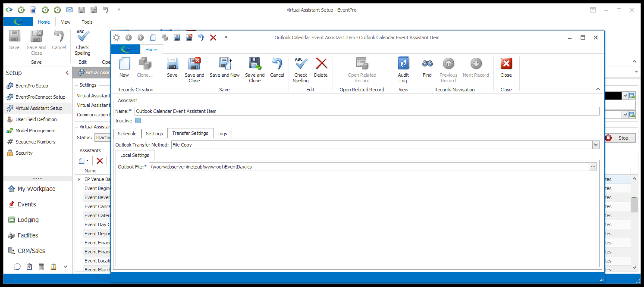
Task: Delete the selected assistant with the red X in the Assistants toolbar
Action: coord(100,161)
